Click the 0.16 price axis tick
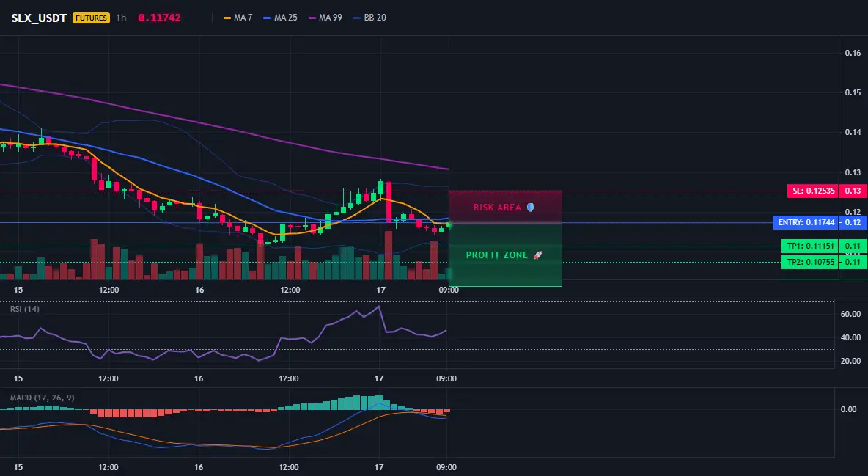This screenshot has height=476, width=868. pyautogui.click(x=853, y=54)
